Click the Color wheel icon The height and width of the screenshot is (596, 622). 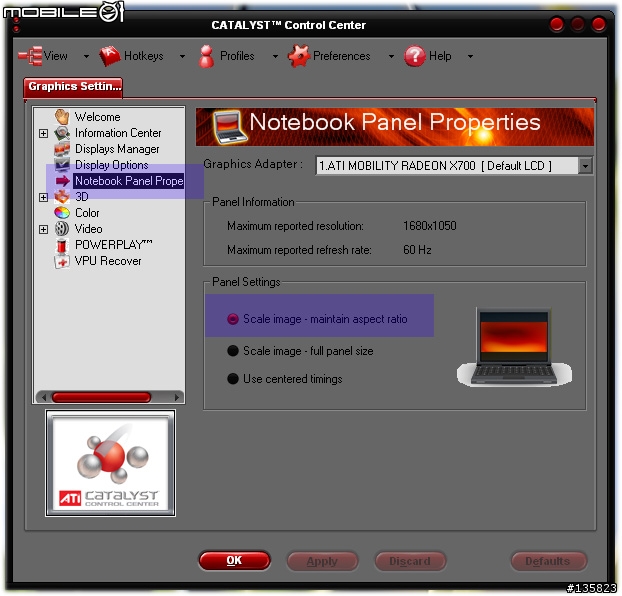[62, 213]
